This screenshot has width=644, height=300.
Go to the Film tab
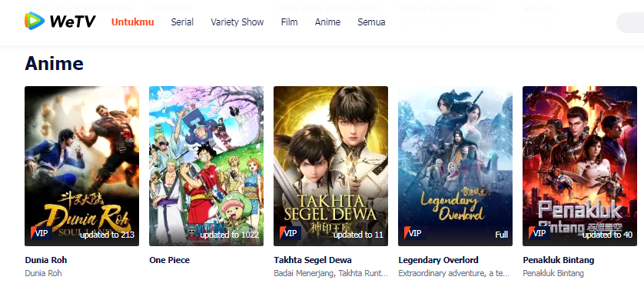click(290, 22)
